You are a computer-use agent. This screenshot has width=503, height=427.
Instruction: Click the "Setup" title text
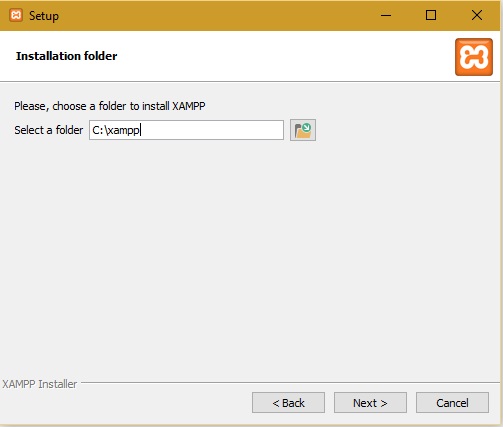point(44,16)
